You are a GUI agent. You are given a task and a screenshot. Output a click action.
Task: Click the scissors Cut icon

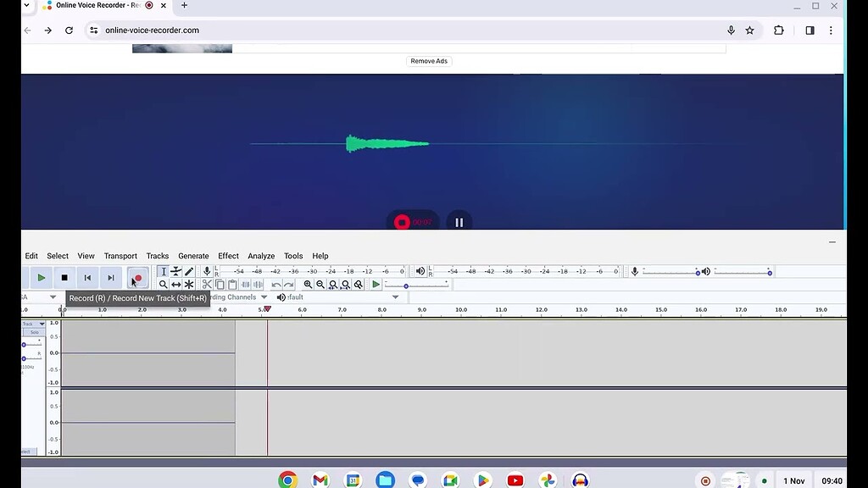(207, 284)
